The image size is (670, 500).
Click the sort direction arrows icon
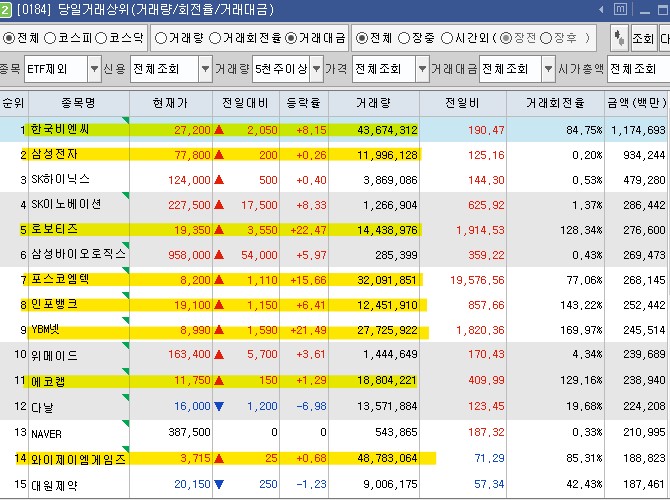(619, 38)
